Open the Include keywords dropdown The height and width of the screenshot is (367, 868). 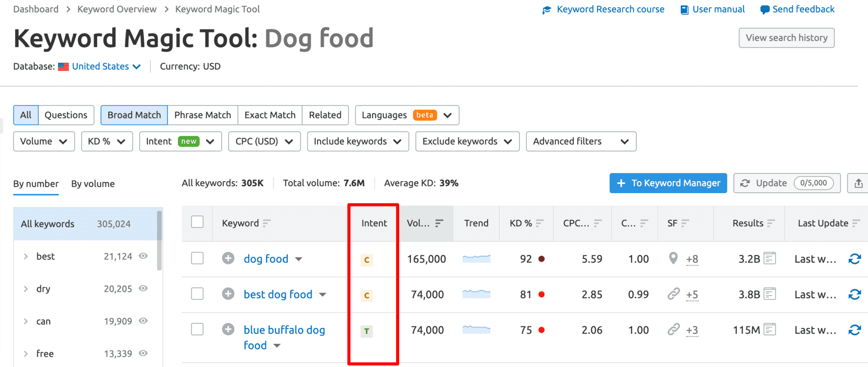pyautogui.click(x=358, y=141)
